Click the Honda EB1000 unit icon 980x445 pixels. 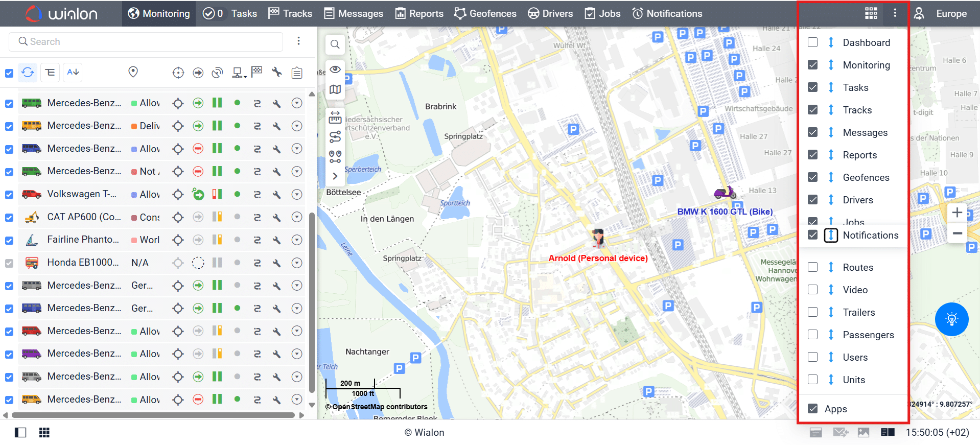point(32,263)
